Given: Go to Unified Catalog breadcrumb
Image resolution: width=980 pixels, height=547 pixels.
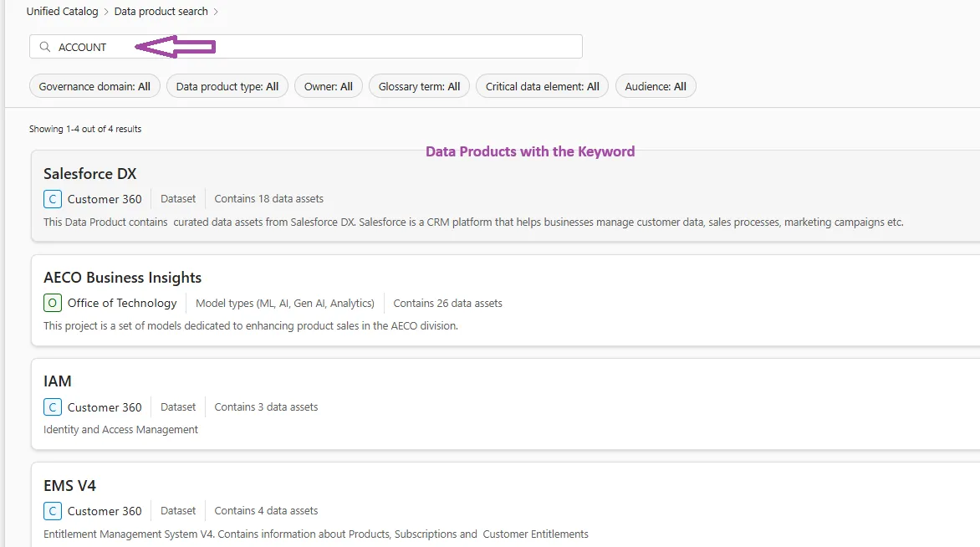Looking at the screenshot, I should (62, 11).
